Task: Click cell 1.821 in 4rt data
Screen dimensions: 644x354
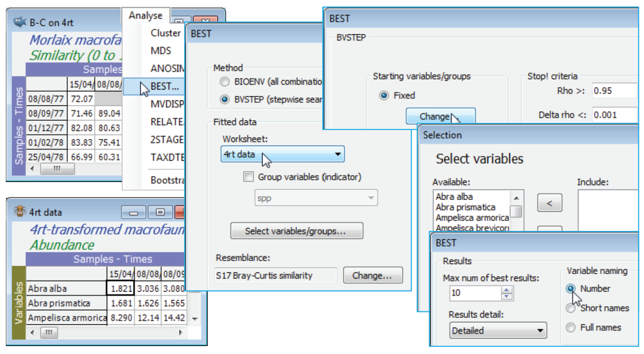Action: pyautogui.click(x=121, y=288)
